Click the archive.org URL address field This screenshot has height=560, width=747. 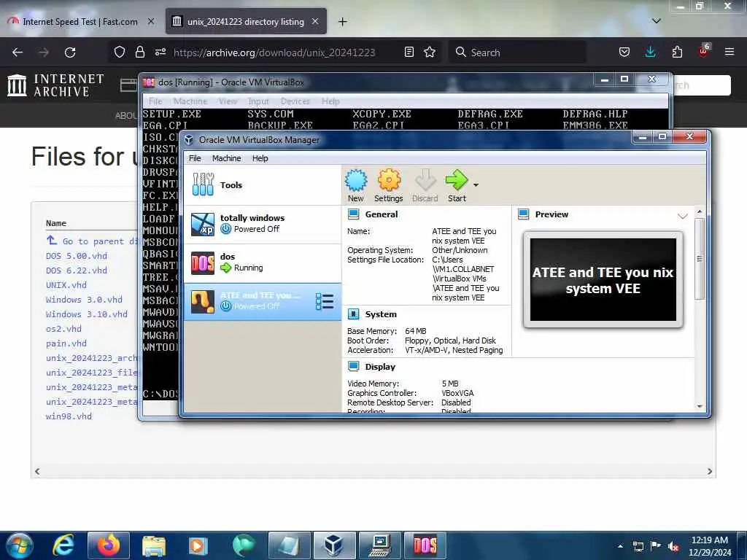click(x=274, y=52)
